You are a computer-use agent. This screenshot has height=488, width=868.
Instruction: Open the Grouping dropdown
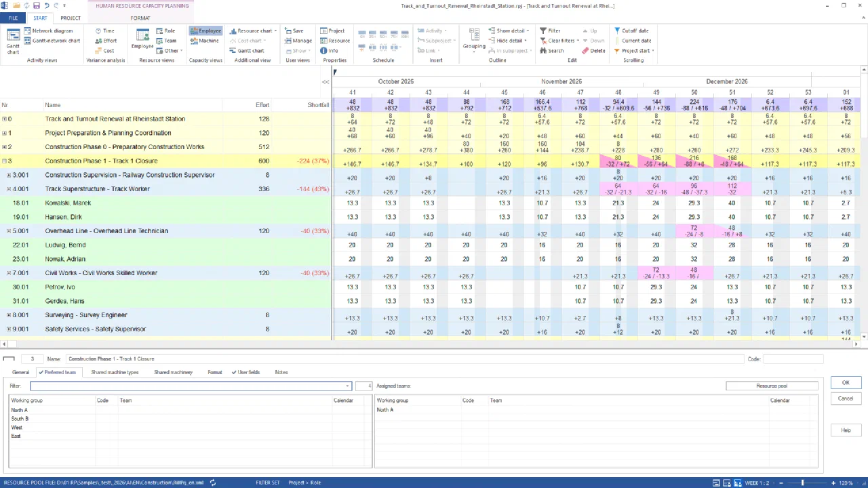click(474, 39)
